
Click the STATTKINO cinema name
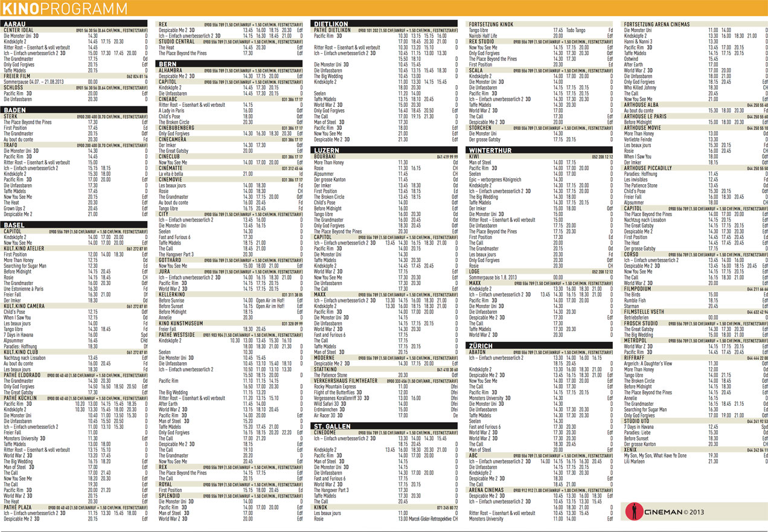[325, 369]
